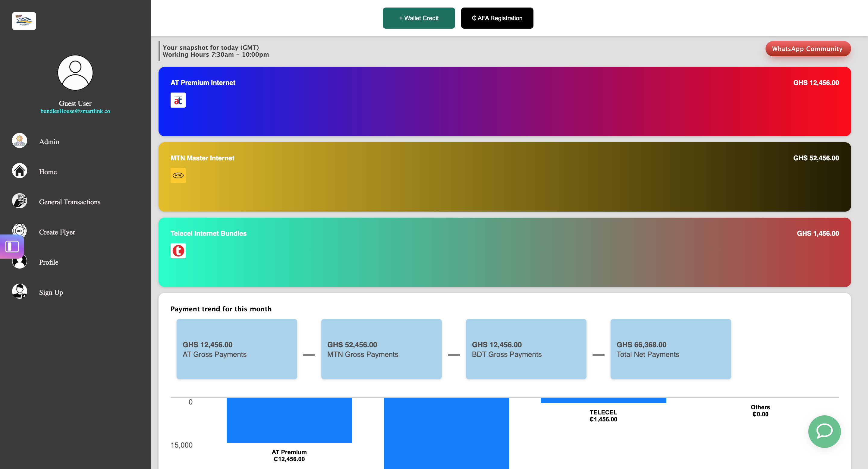
Task: Toggle the purple sidebar panel icon
Action: [x=12, y=247]
